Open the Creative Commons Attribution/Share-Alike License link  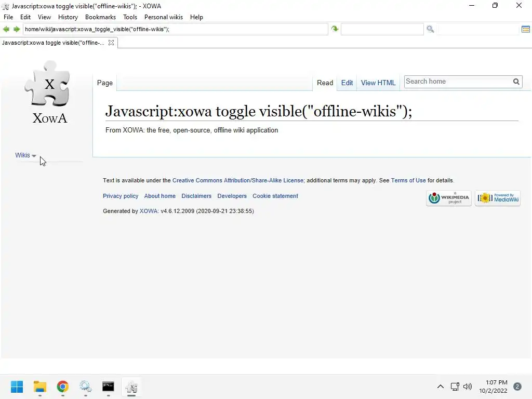coord(238,180)
